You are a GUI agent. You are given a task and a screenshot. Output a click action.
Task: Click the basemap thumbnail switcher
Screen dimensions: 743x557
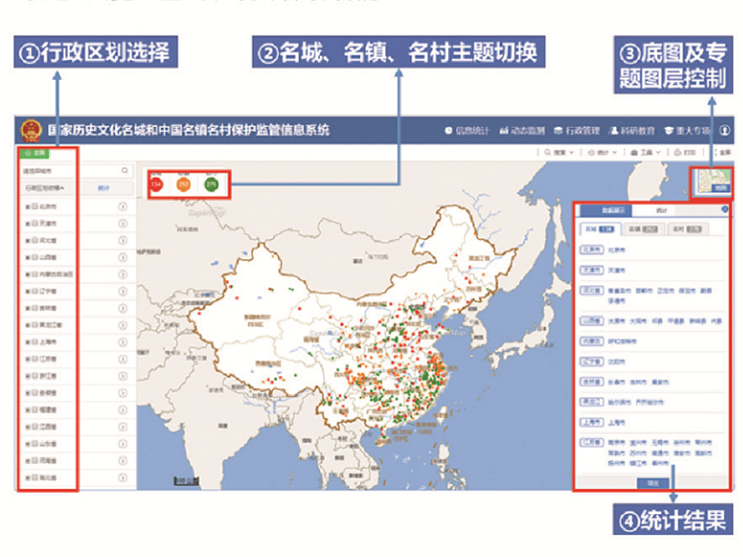[x=713, y=180]
